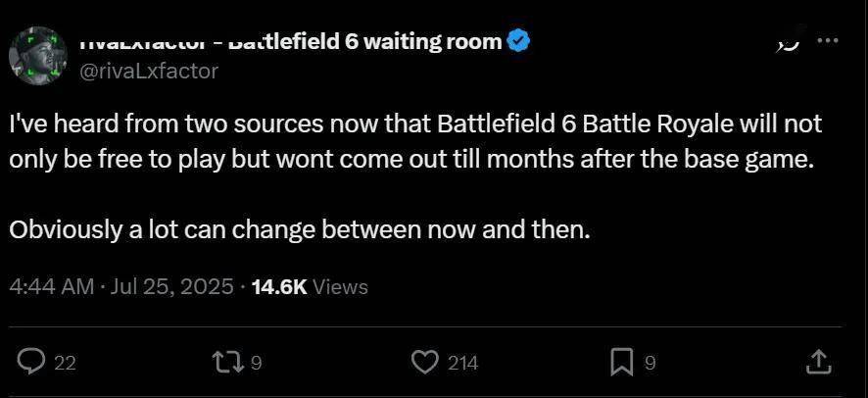
Task: Click the Jul 25, 2025 date
Action: (172, 286)
